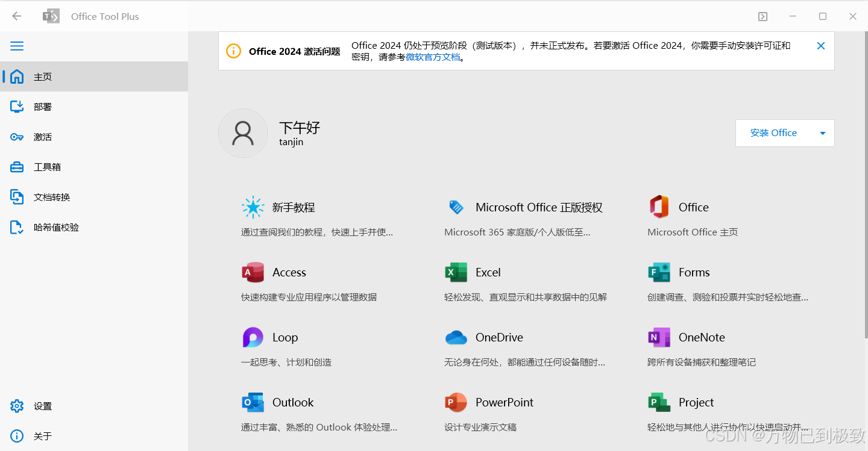Screen dimensions: 868x451
Task: Open the 哈希值校验 menu item
Action: (x=94, y=227)
